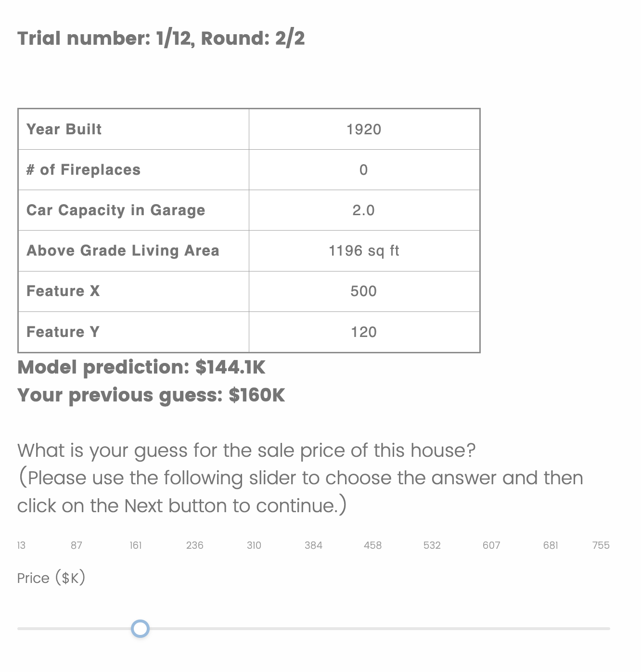The width and height of the screenshot is (641, 672).
Task: Click the 1196 sq ft living area value
Action: tap(364, 251)
